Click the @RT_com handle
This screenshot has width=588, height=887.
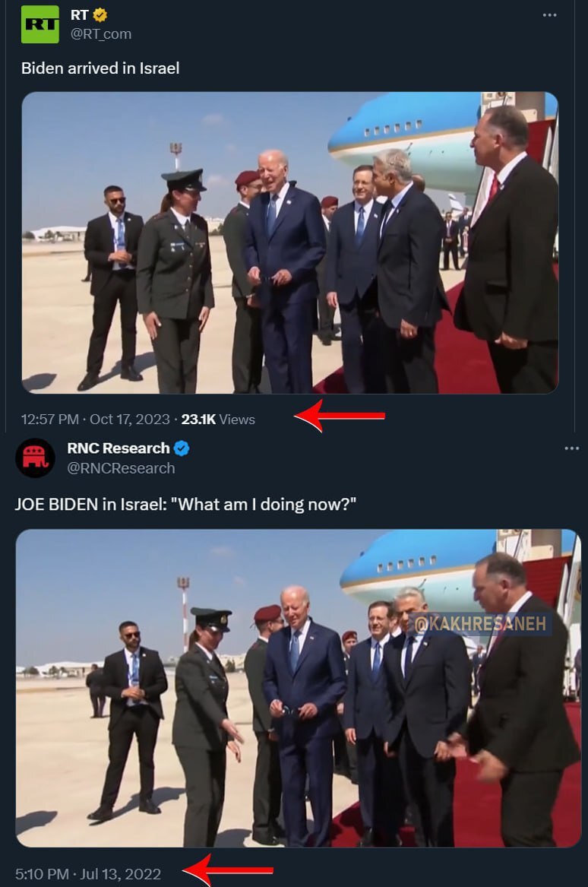tap(101, 33)
